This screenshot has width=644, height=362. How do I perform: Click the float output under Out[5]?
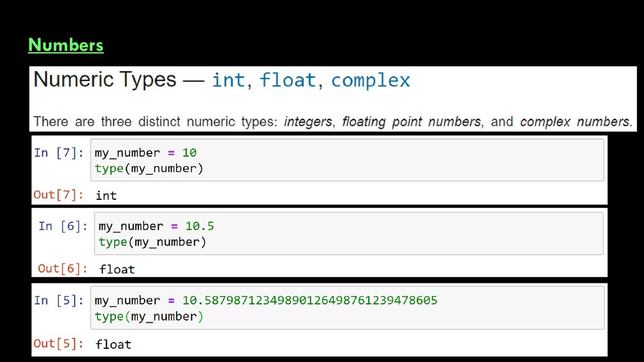pos(113,344)
